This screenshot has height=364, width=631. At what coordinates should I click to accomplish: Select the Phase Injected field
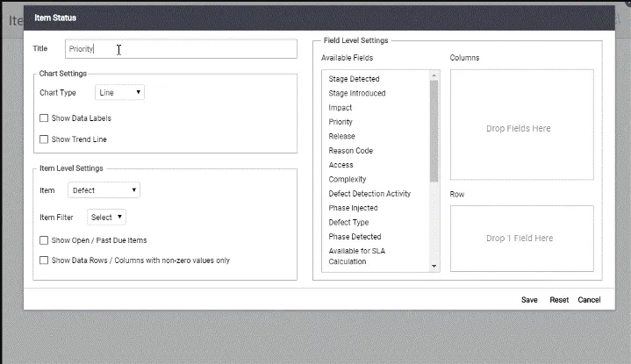tap(353, 208)
